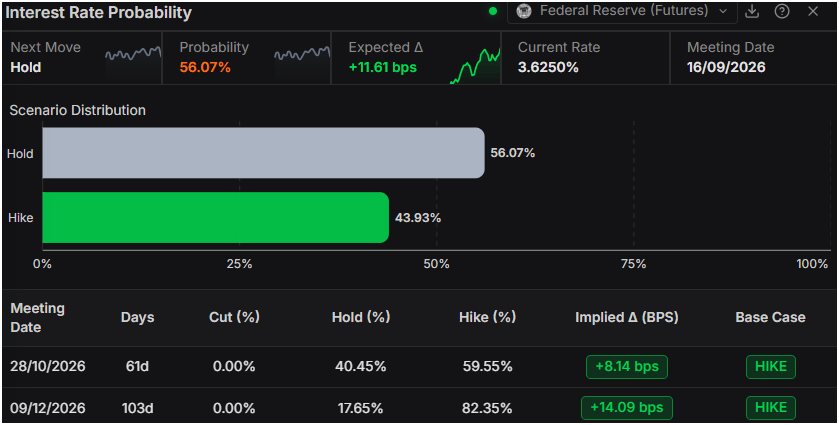Click the green Expected Δ sparkline
The width and height of the screenshot is (839, 425).
pos(474,65)
